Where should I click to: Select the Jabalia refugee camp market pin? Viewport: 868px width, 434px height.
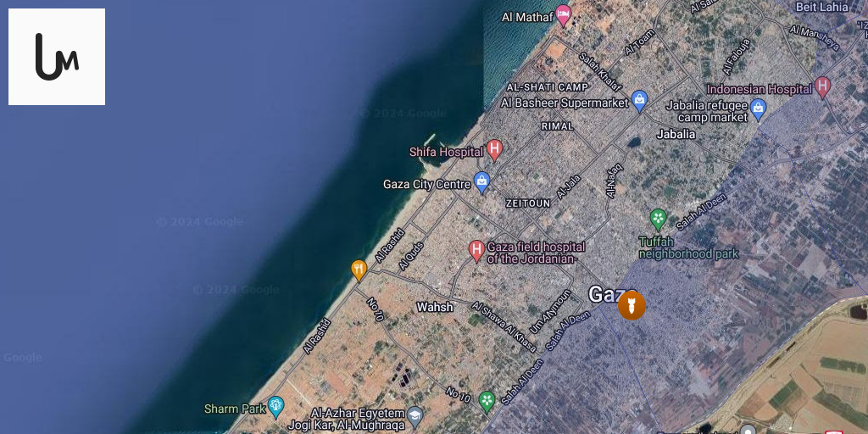coord(758,109)
